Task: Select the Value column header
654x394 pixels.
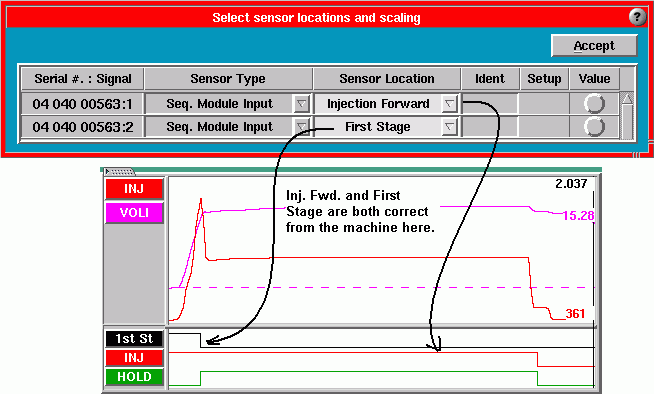Action: [x=594, y=79]
